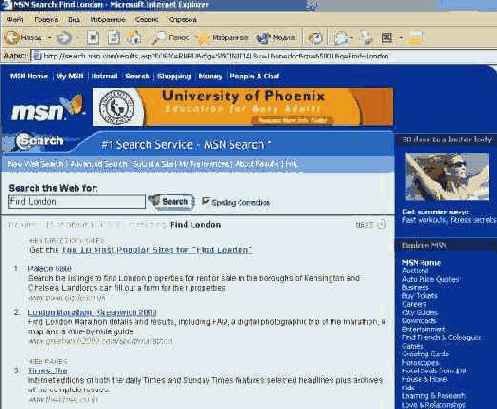Click the Search logo badge under MSN
The image size is (497, 409).
[x=39, y=141]
